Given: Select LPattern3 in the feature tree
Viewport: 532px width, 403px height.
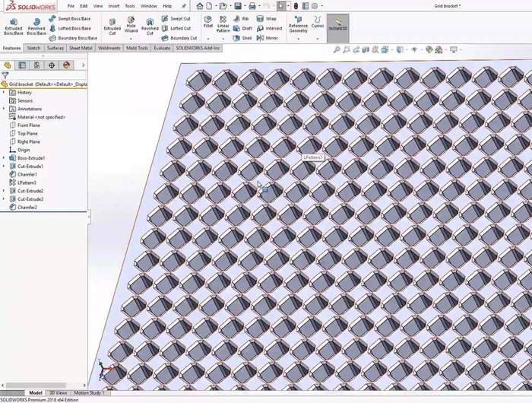Looking at the screenshot, I should (x=27, y=182).
